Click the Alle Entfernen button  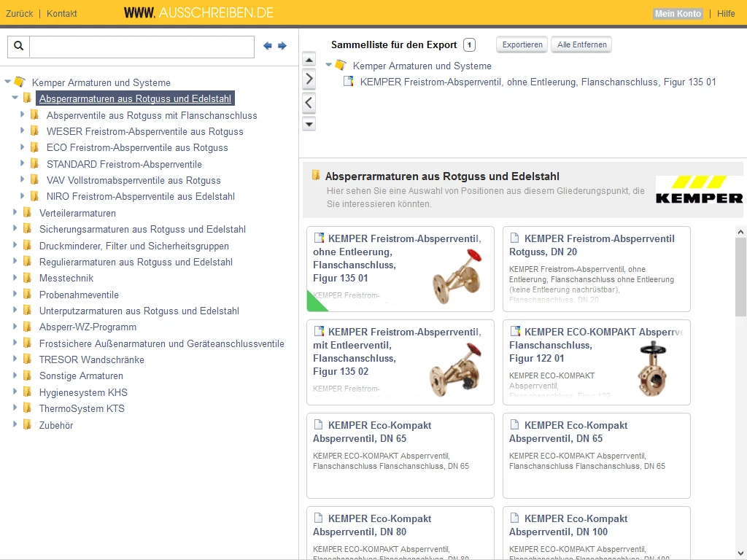pos(581,44)
